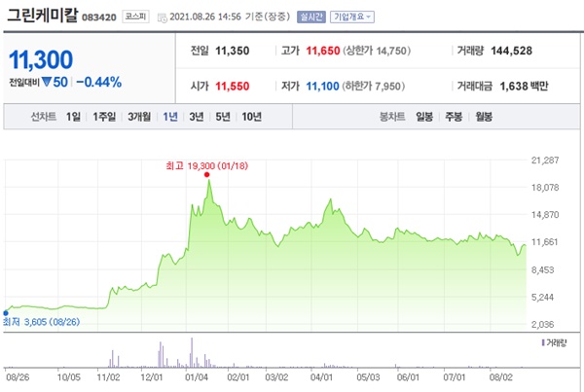Viewport: 584px width, 392px height.
Task: Show the 5년 line chart
Action: coord(223,117)
